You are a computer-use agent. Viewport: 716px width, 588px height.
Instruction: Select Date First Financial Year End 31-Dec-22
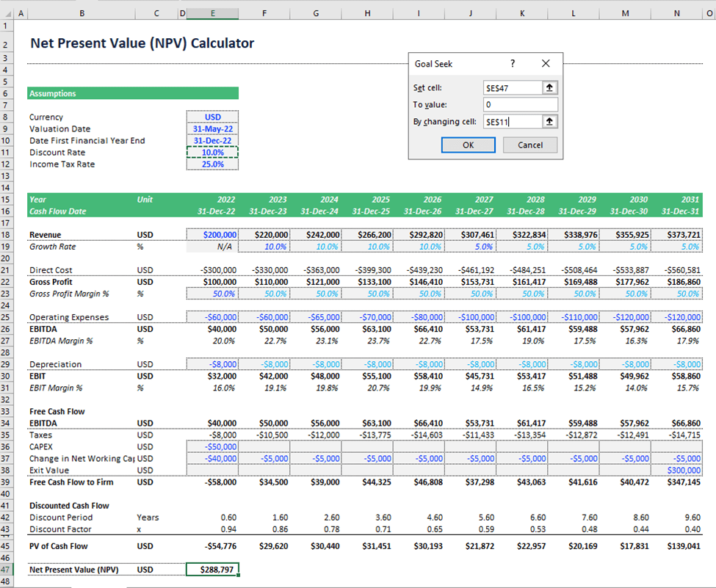click(212, 141)
